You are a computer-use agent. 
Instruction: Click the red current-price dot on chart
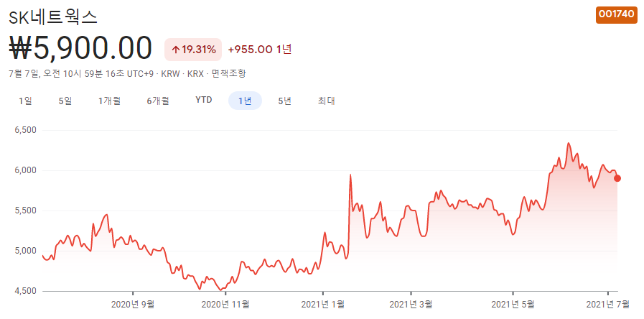617,178
